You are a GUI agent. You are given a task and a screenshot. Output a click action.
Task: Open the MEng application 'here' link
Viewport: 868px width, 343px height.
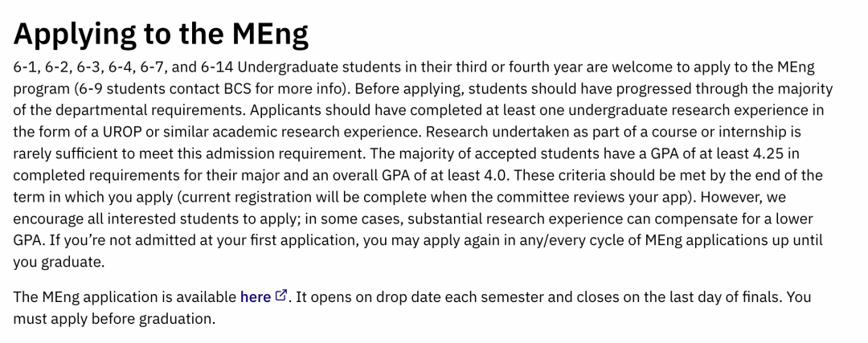(x=255, y=296)
